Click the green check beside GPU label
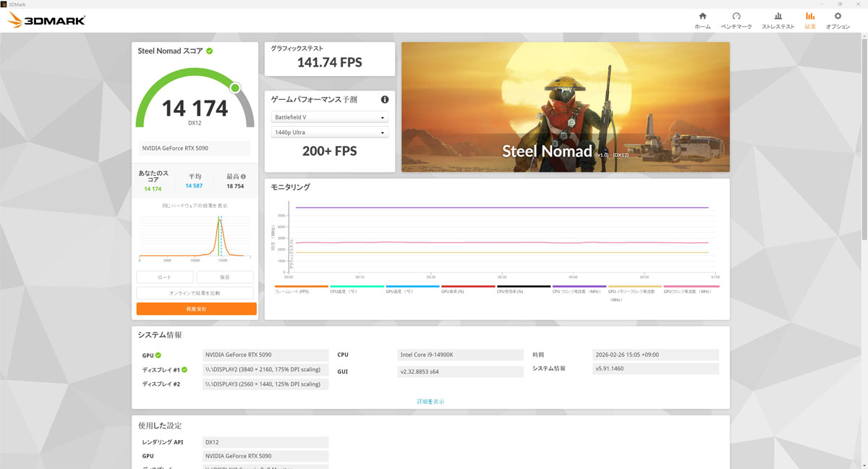 (158, 355)
